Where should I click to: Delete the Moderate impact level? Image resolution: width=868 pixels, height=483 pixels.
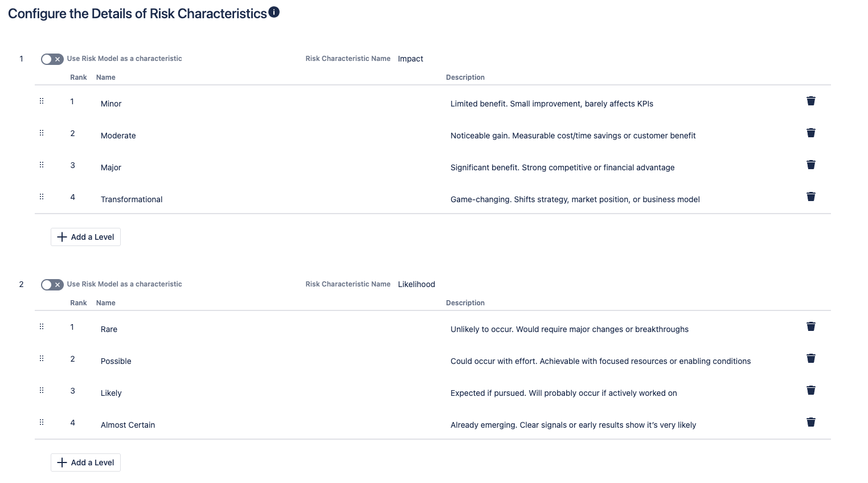(x=811, y=133)
